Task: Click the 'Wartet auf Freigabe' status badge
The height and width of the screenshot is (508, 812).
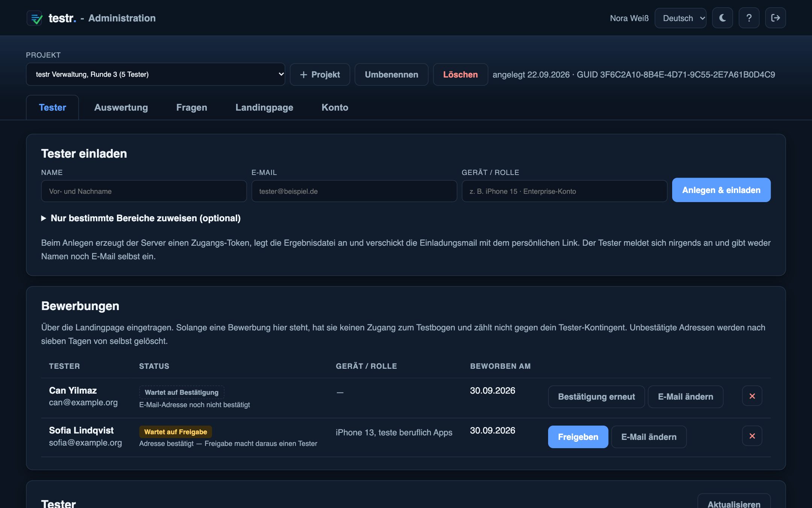Action: (176, 432)
